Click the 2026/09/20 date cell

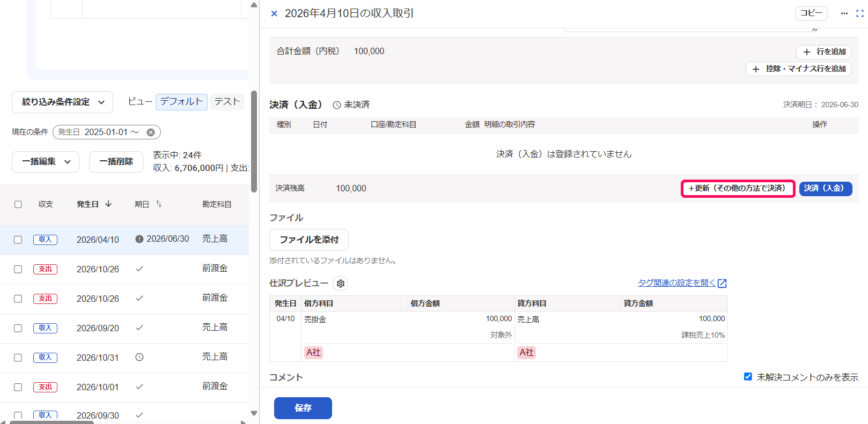(98, 328)
